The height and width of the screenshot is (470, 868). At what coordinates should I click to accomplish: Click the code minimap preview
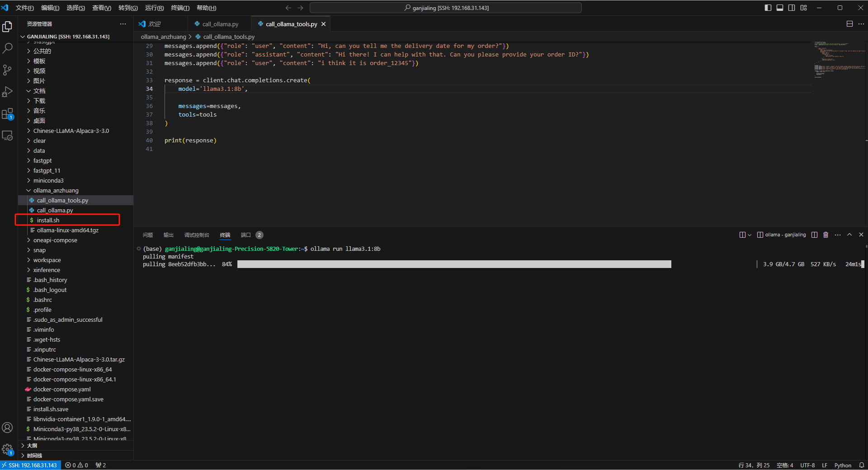click(840, 60)
